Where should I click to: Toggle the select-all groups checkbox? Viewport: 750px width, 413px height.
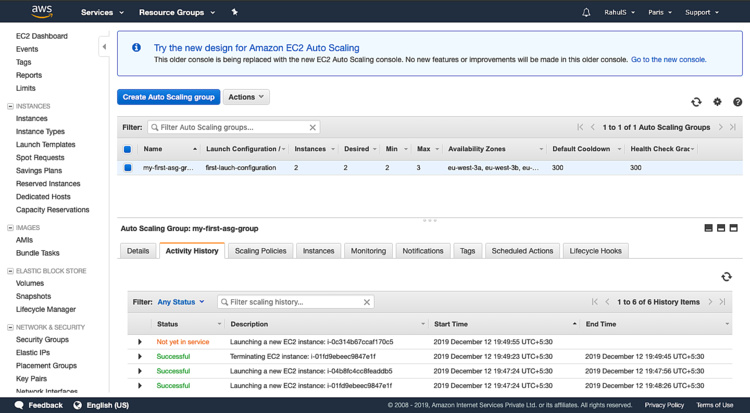point(128,149)
